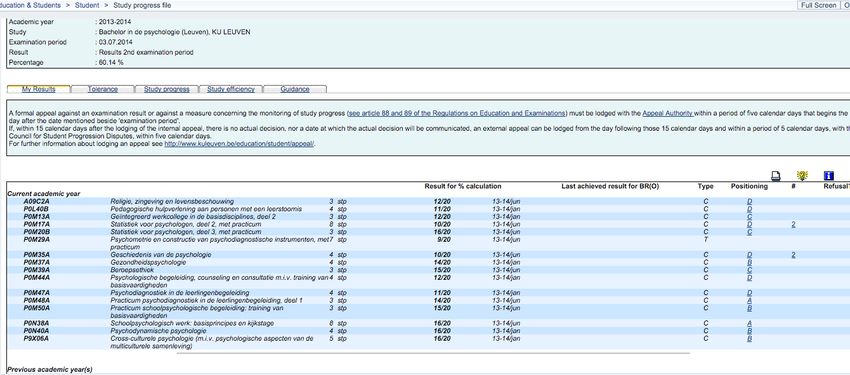Image resolution: width=850 pixels, height=375 pixels.
Task: Open the Tolerance tab
Action: 102,89
